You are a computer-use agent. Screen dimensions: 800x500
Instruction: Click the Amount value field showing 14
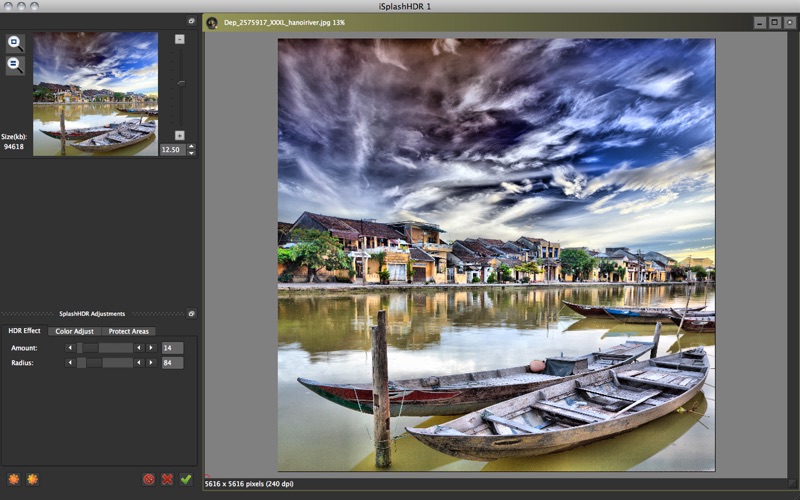tap(172, 348)
